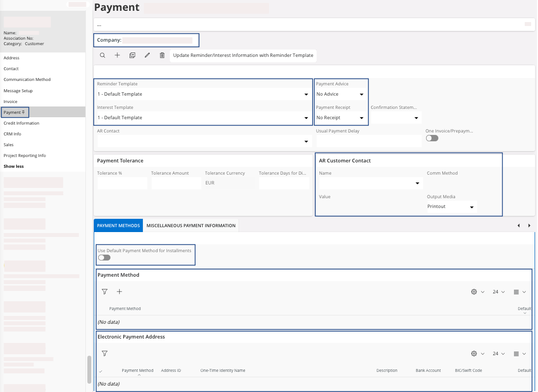
Task: Add a row in Payment Method table
Action: (119, 291)
